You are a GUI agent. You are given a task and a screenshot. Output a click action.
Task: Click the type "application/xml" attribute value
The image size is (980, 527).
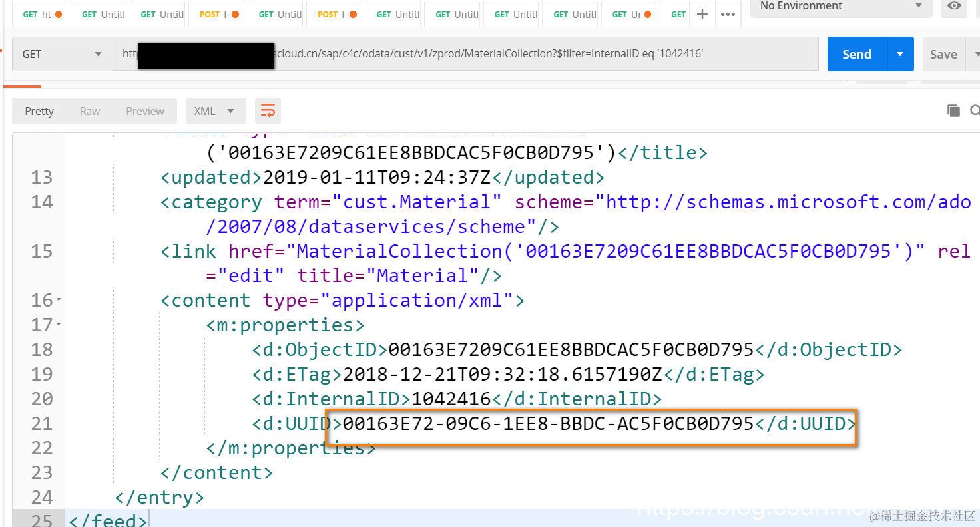click(x=417, y=300)
